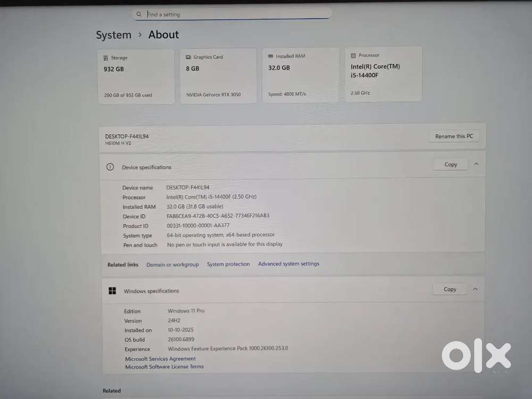532x399 pixels.
Task: Collapse the Windows specifications section
Action: click(476, 289)
